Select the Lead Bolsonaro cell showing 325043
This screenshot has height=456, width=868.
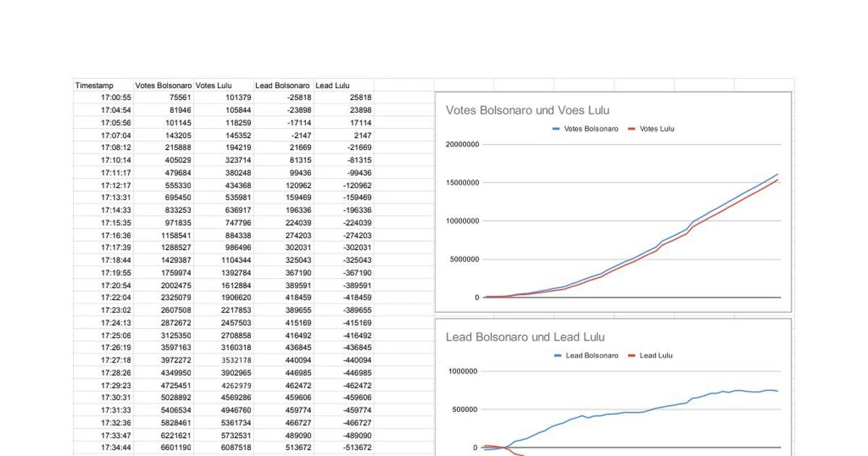pos(284,260)
